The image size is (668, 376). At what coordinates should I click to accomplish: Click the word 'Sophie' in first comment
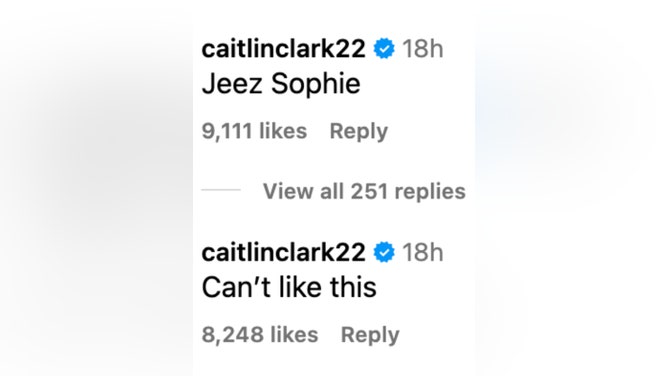[x=316, y=84]
